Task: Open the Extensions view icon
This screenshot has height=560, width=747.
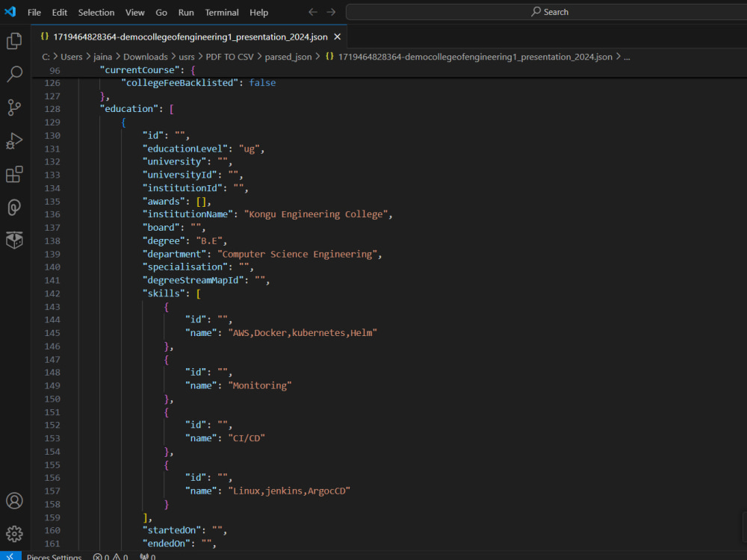Action: pos(13,174)
